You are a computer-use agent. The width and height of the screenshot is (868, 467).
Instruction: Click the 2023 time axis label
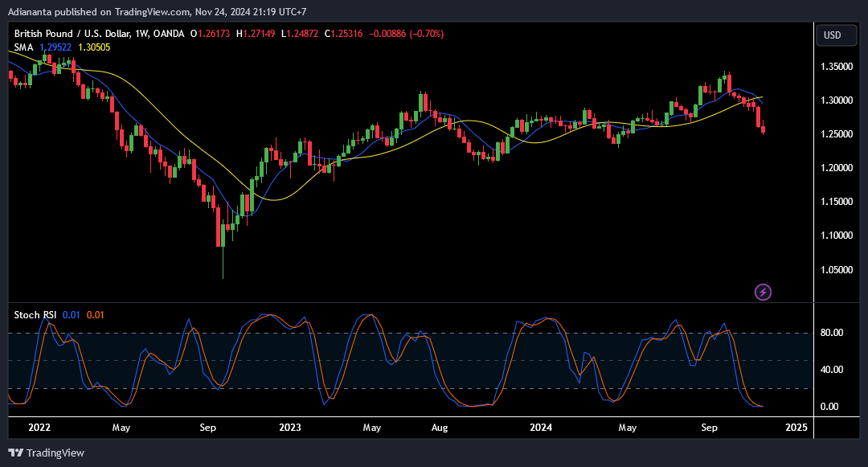[290, 427]
